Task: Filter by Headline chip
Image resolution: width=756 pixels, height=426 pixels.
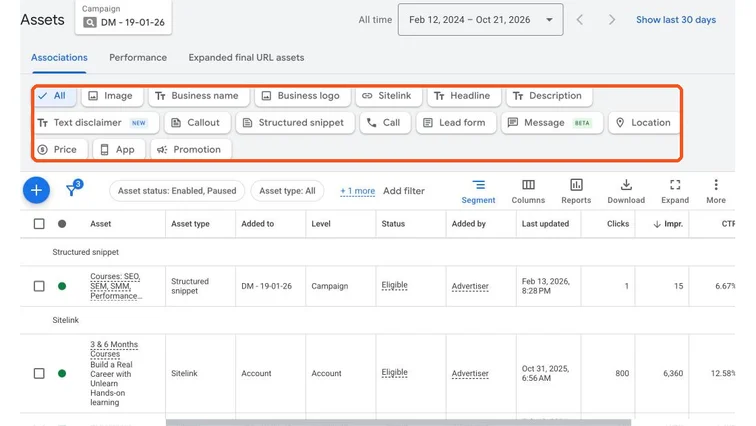Action: [464, 96]
